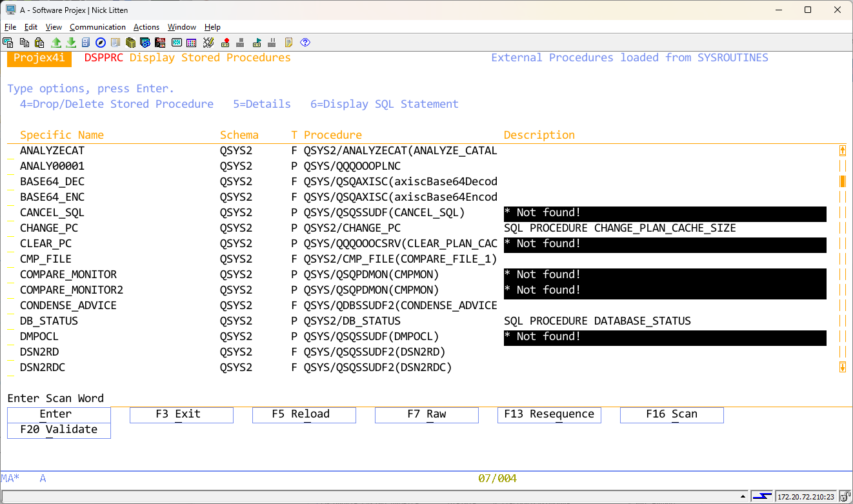
Task: Click the F16 Scan button
Action: pos(672,415)
